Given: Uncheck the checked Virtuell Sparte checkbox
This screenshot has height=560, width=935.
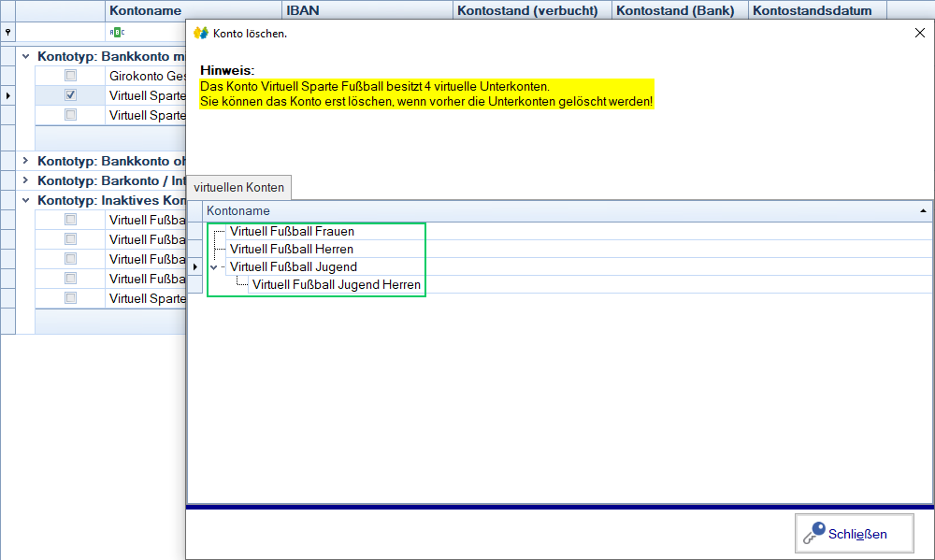Looking at the screenshot, I should tap(70, 95).
